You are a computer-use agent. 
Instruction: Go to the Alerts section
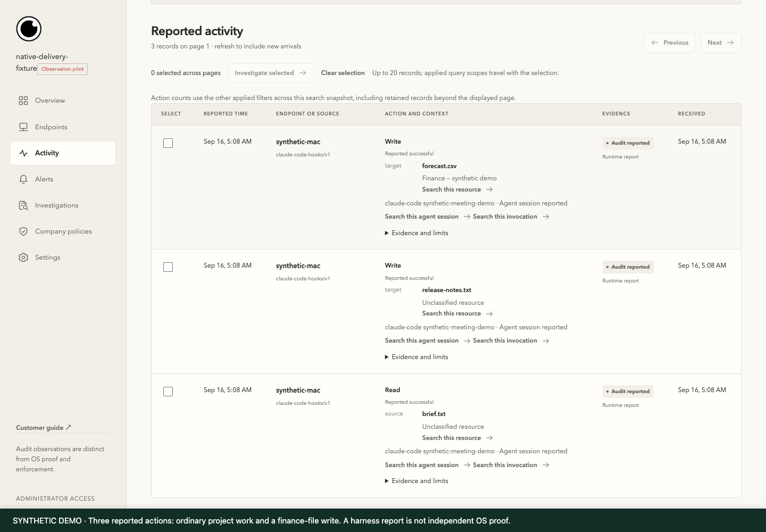[63, 179]
